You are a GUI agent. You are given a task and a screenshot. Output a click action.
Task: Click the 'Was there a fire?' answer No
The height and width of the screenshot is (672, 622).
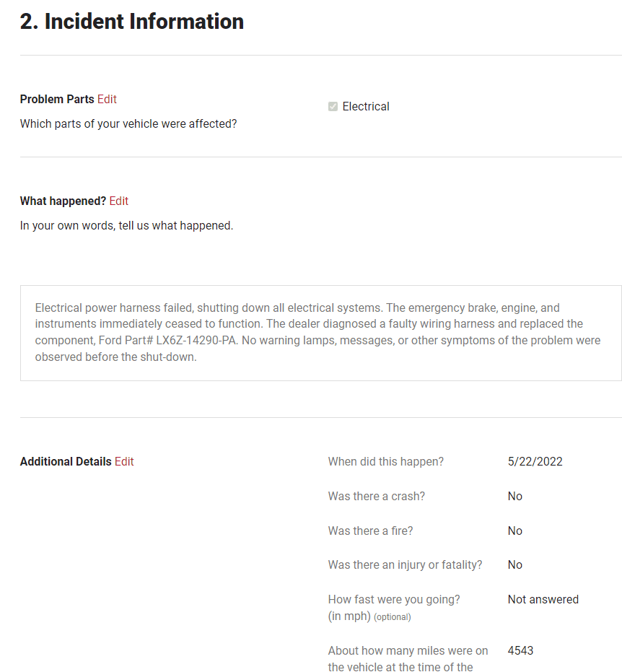point(515,531)
